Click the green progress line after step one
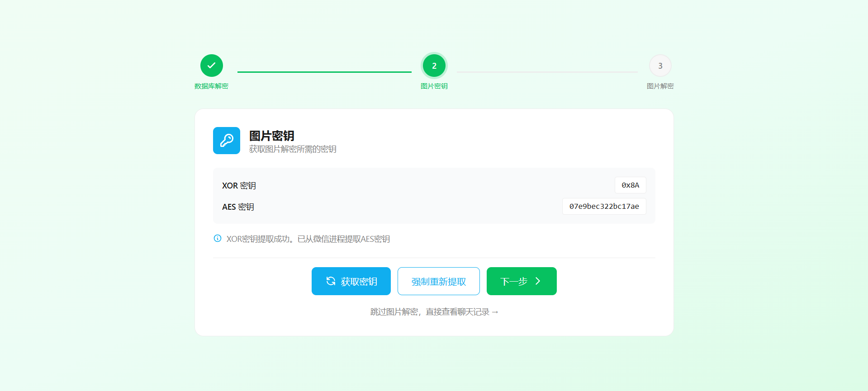Image resolution: width=868 pixels, height=391 pixels. 324,72
